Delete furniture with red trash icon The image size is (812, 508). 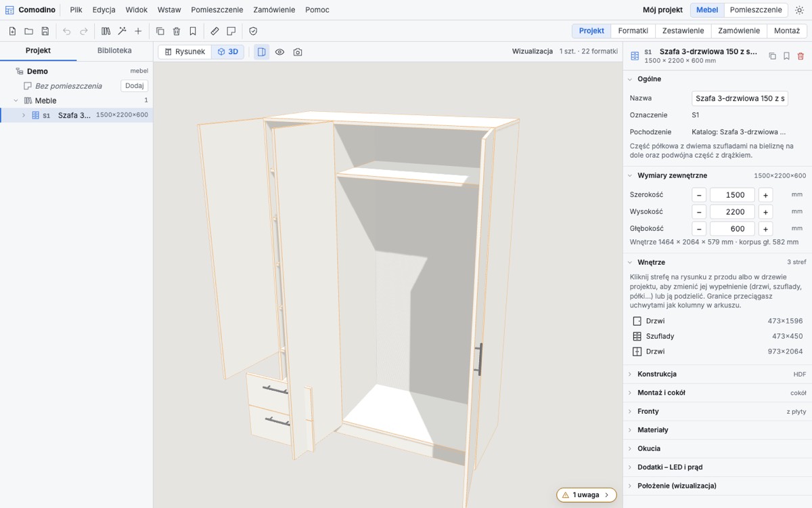800,56
